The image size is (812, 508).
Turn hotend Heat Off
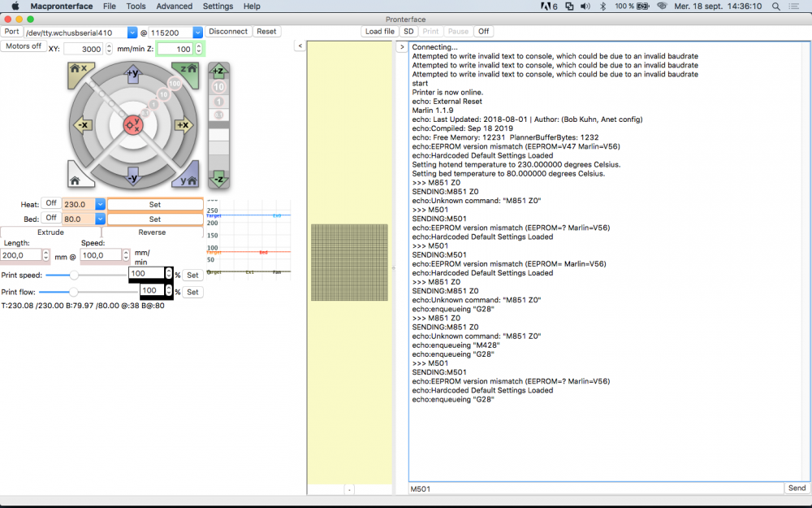50,204
